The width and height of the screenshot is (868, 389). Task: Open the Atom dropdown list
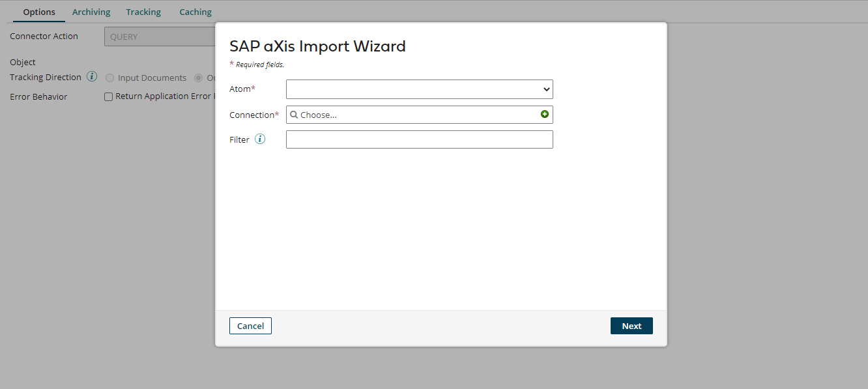[419, 89]
